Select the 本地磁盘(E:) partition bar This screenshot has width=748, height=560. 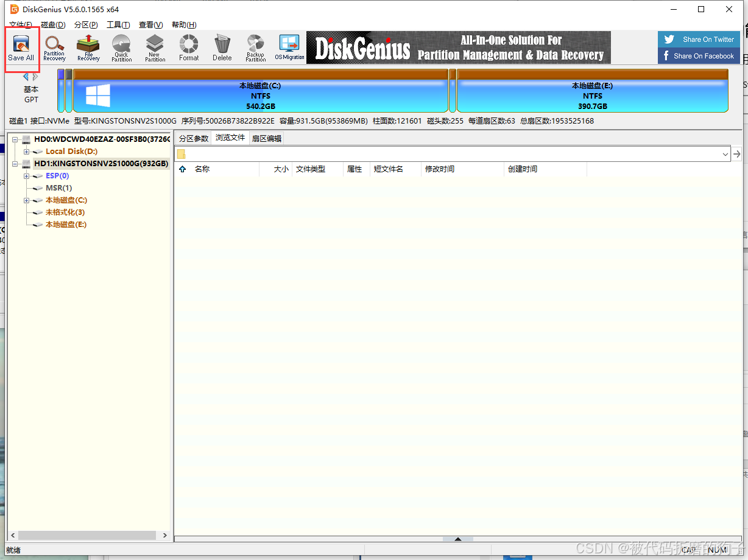coord(592,91)
